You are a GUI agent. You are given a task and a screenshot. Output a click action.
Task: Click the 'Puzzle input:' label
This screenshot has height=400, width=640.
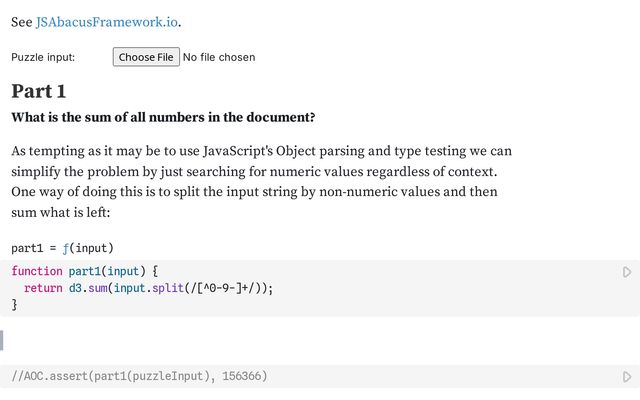(x=43, y=57)
